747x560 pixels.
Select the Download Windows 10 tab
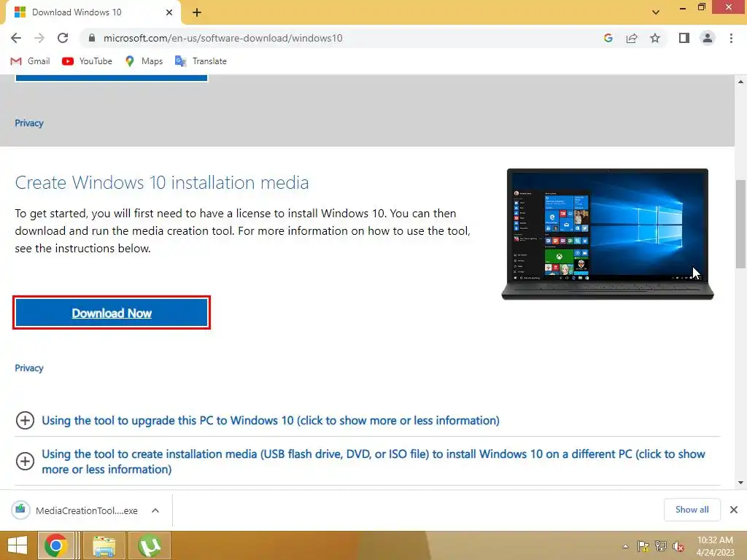[93, 12]
